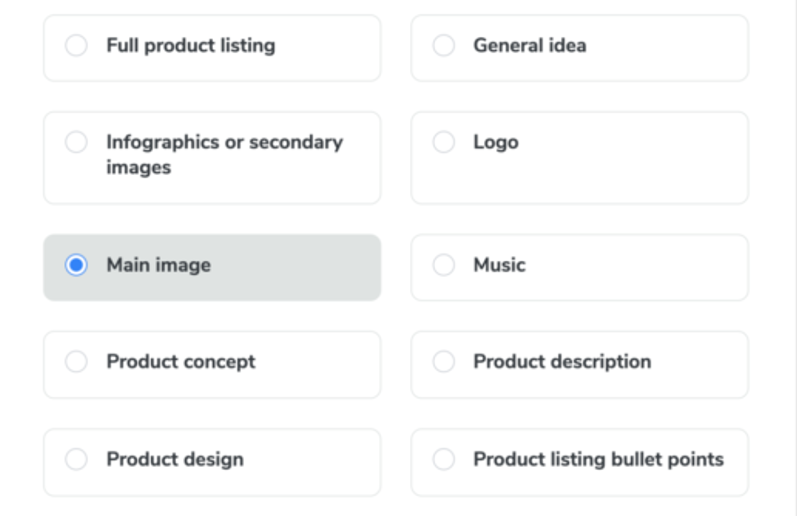The height and width of the screenshot is (516, 797).
Task: Select the Full product listing radio button
Action: (76, 46)
